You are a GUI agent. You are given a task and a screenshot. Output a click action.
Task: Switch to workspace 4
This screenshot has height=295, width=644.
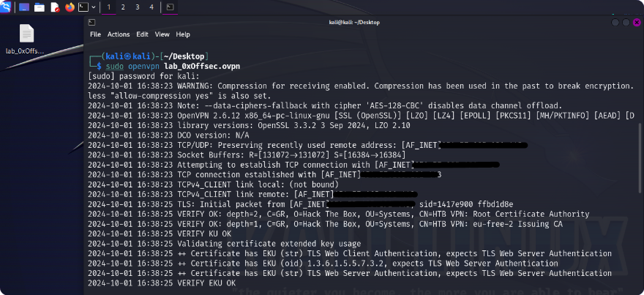(151, 7)
